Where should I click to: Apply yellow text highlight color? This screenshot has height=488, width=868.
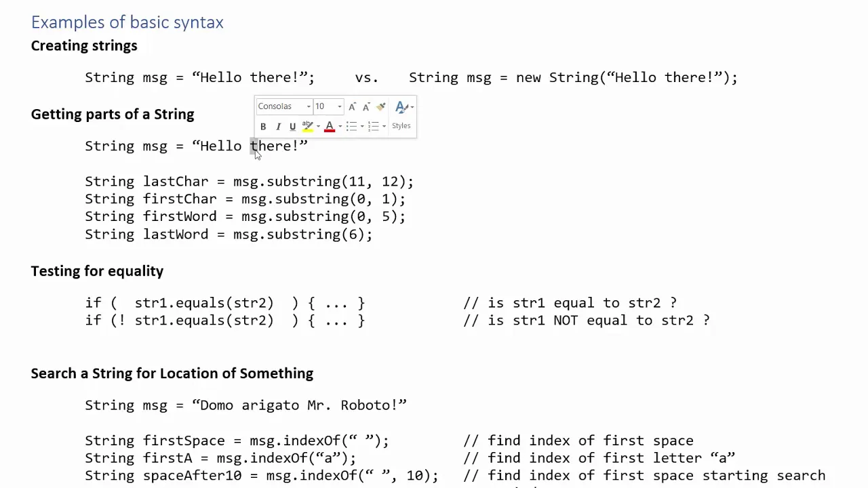307,126
